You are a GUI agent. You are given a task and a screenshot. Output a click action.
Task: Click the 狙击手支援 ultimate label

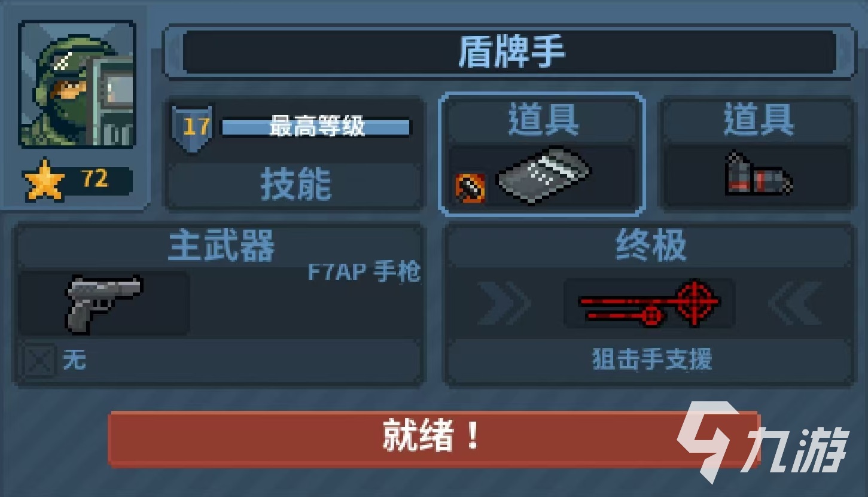point(651,361)
